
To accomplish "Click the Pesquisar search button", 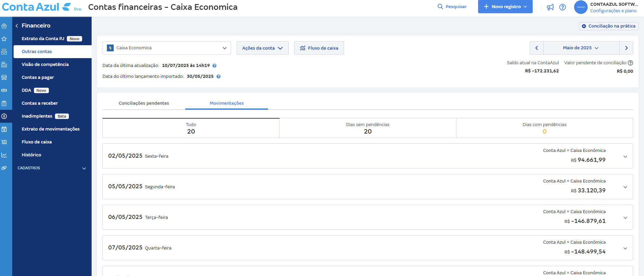I will [x=452, y=7].
